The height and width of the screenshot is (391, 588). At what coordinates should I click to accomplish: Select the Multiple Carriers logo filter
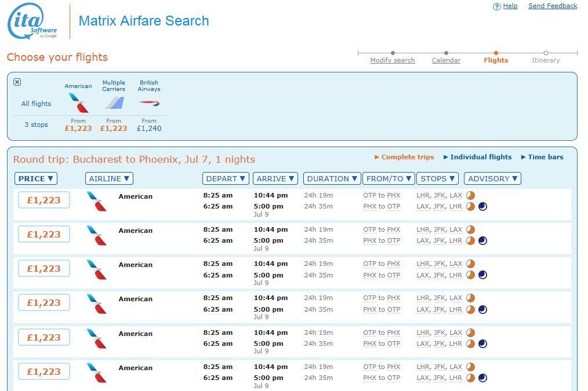114,103
